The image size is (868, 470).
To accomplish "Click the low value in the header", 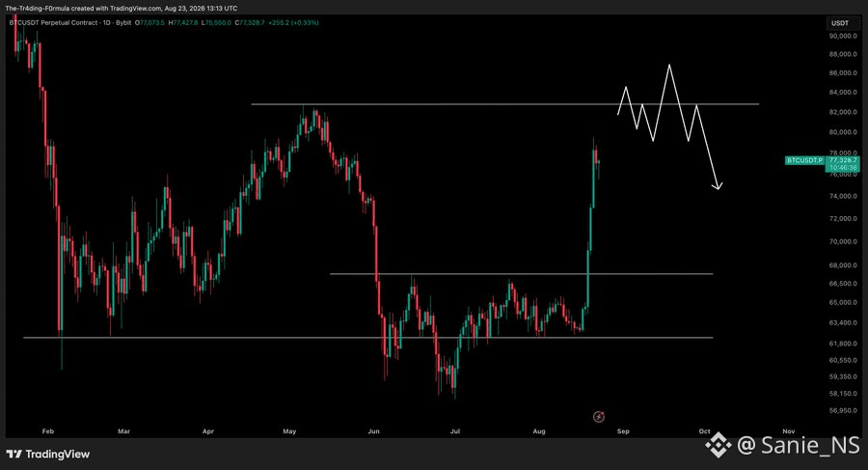I will [216, 23].
